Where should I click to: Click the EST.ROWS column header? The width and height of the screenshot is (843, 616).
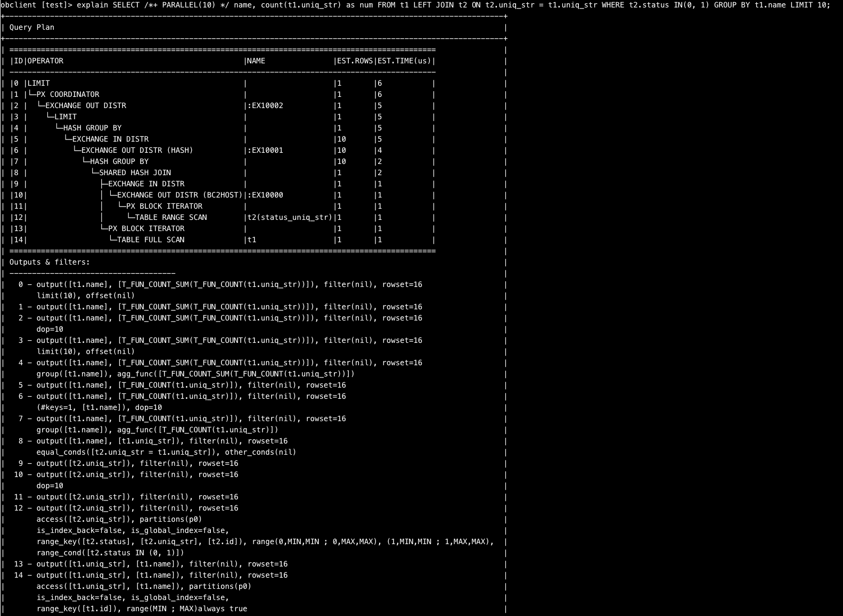click(x=355, y=61)
